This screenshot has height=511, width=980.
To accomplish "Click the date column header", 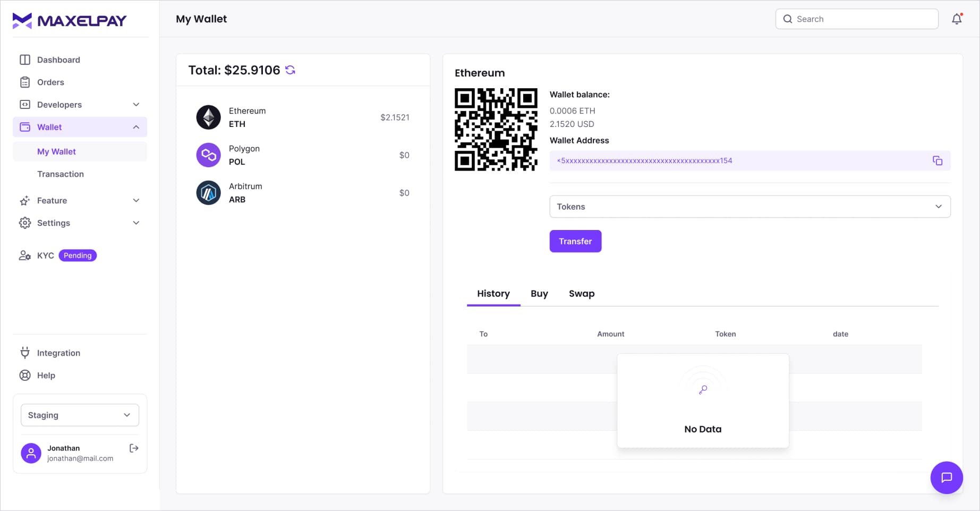I will click(x=840, y=334).
